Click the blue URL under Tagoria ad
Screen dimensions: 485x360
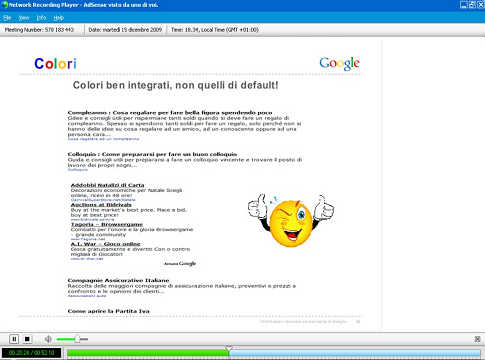click(x=88, y=239)
